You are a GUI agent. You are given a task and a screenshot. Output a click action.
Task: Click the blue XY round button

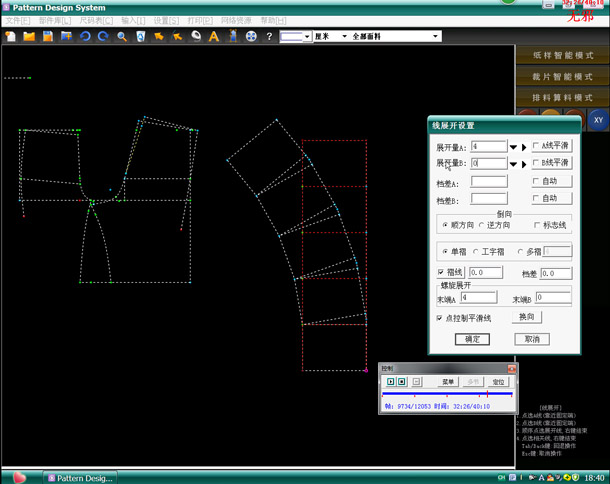(x=598, y=120)
